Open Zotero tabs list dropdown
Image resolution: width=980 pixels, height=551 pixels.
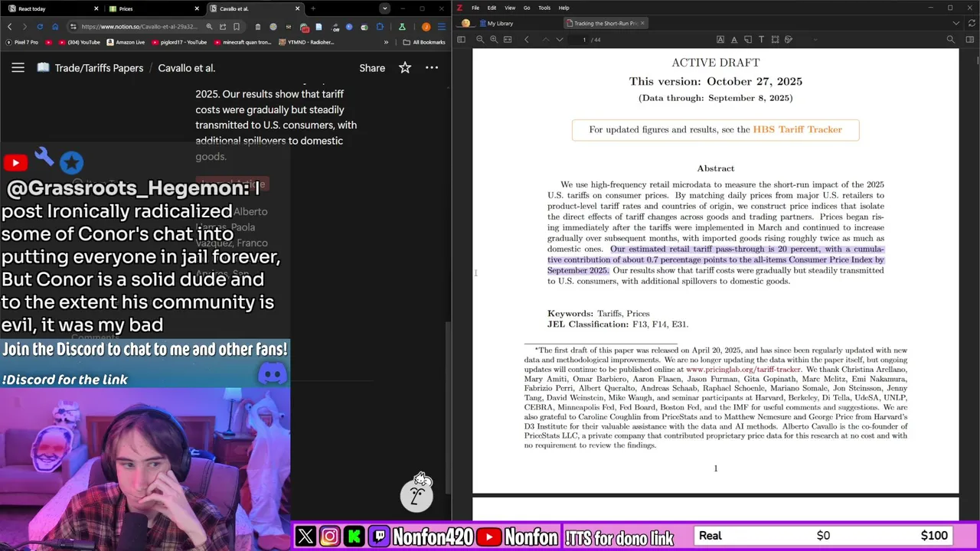955,23
